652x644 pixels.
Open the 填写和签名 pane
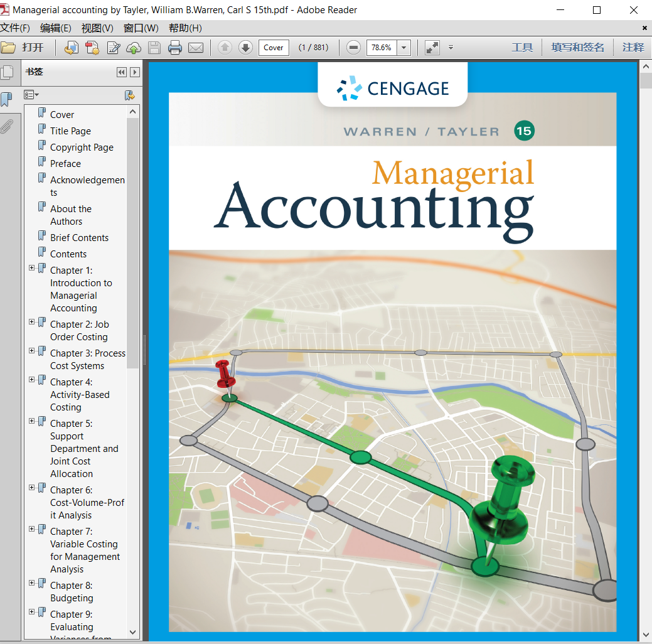[x=577, y=48]
